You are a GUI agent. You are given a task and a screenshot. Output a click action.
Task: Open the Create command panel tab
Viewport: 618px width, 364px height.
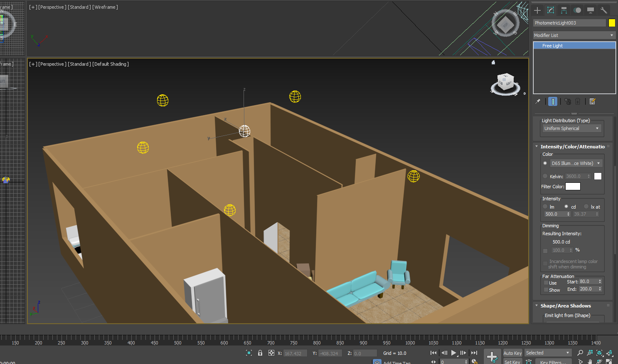tap(537, 10)
